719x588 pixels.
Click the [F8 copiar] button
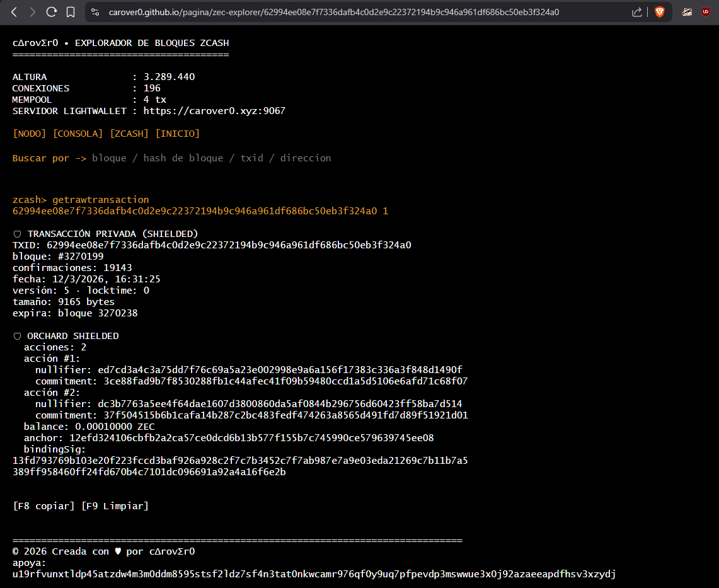coord(43,506)
